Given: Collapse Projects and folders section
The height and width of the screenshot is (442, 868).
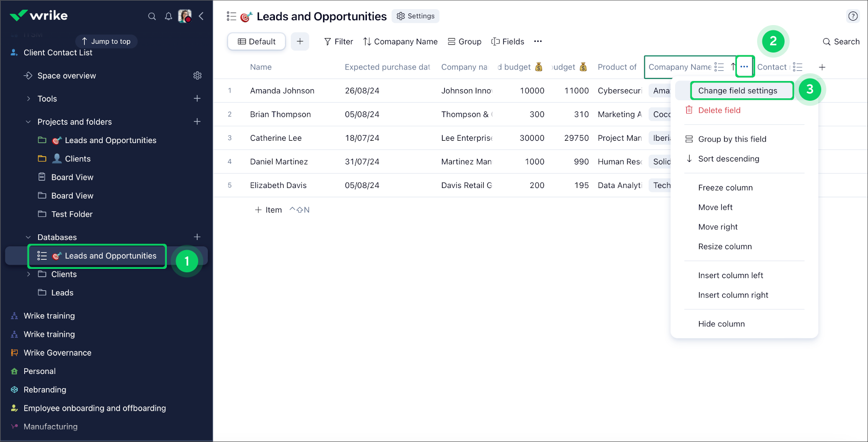Looking at the screenshot, I should (x=28, y=122).
